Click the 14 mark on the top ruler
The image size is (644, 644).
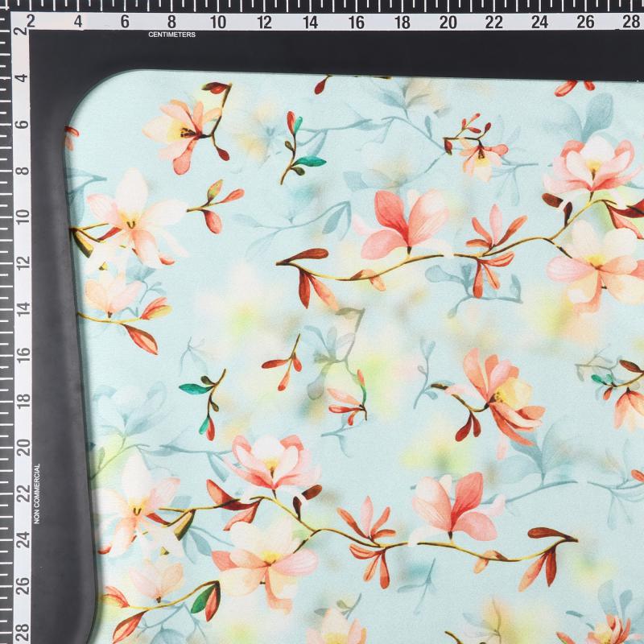click(310, 22)
